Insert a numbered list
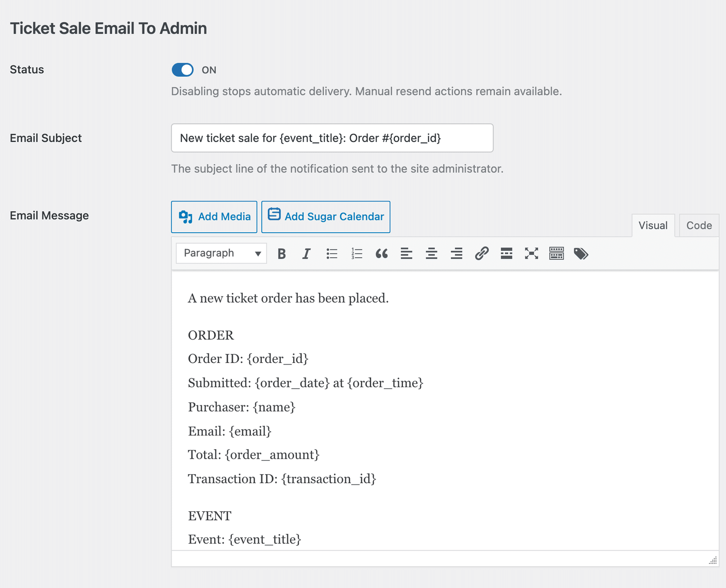The image size is (726, 588). point(357,254)
